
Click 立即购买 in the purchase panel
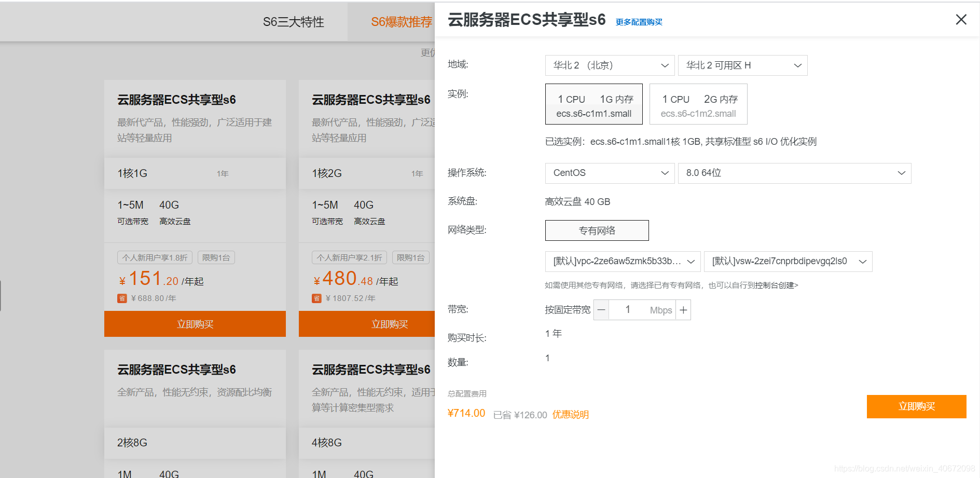(916, 406)
